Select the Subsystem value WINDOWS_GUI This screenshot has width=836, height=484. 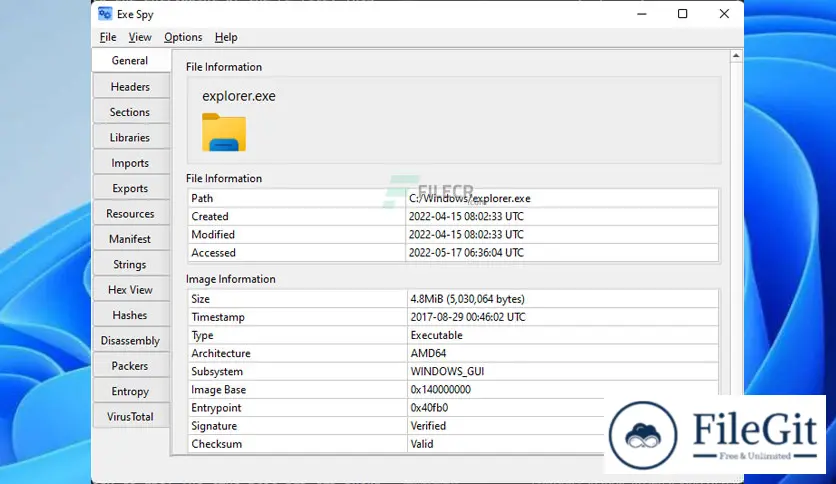click(x=447, y=372)
